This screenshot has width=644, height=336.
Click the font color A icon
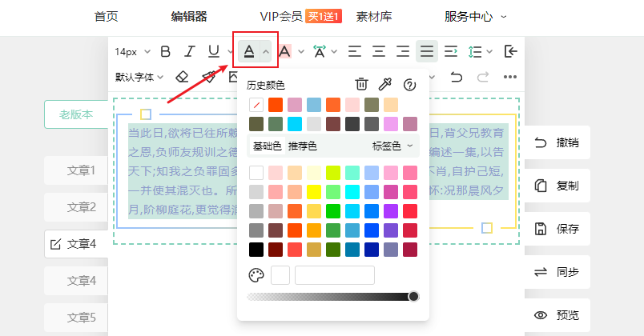point(249,52)
